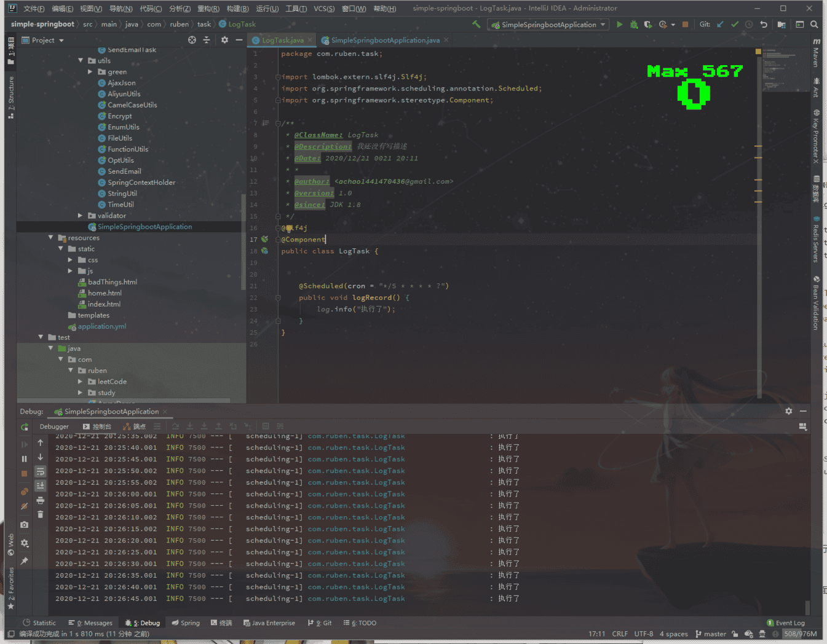
Task: Open the VCS menu
Action: pyautogui.click(x=324, y=9)
